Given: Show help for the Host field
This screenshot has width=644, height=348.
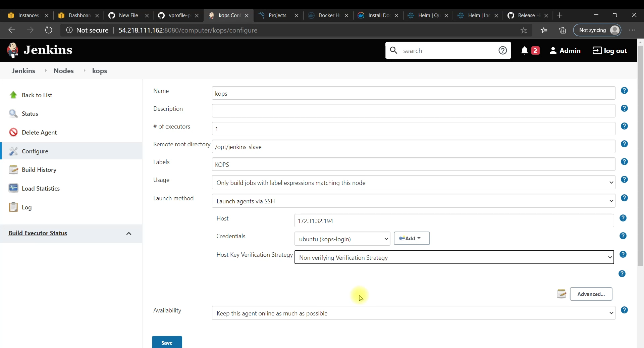Looking at the screenshot, I should tap(623, 218).
